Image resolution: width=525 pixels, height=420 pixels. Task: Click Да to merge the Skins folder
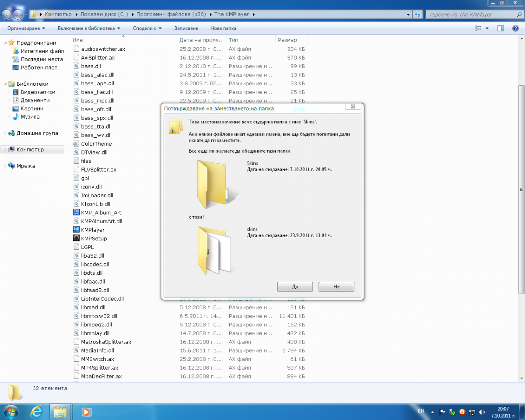(295, 287)
